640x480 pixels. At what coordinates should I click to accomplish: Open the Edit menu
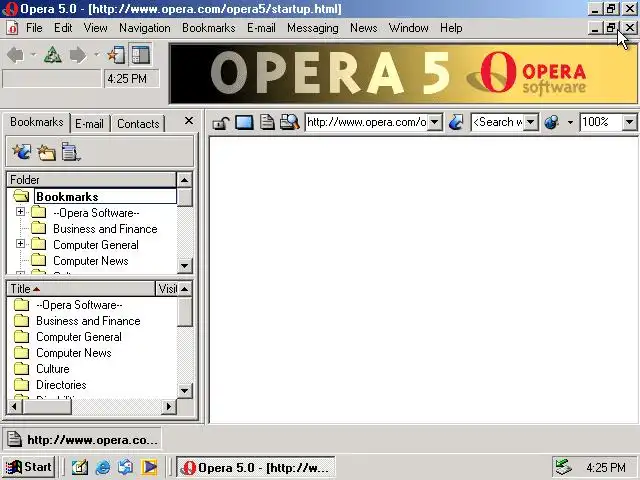pos(63,28)
